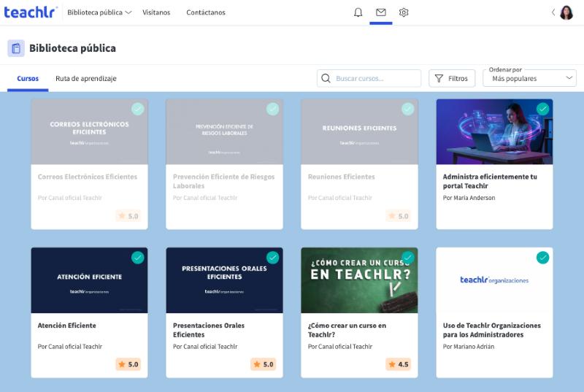Open the Contáctanos menu item

tap(206, 12)
